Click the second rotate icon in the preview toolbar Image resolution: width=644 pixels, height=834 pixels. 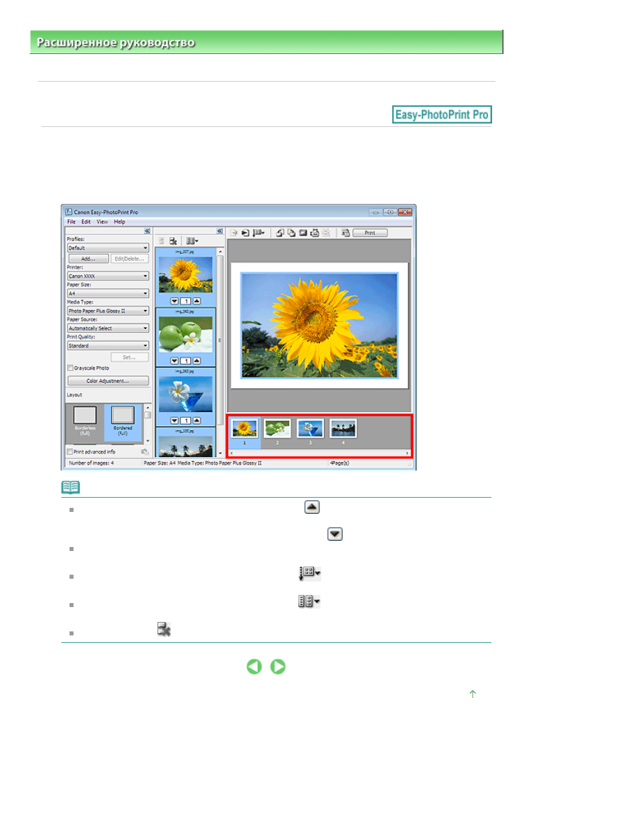pos(292,233)
